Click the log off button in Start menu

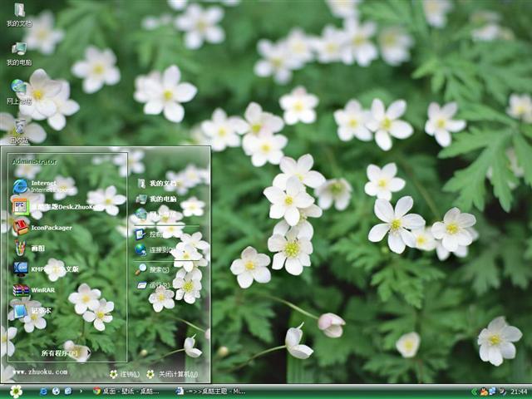[x=125, y=374]
